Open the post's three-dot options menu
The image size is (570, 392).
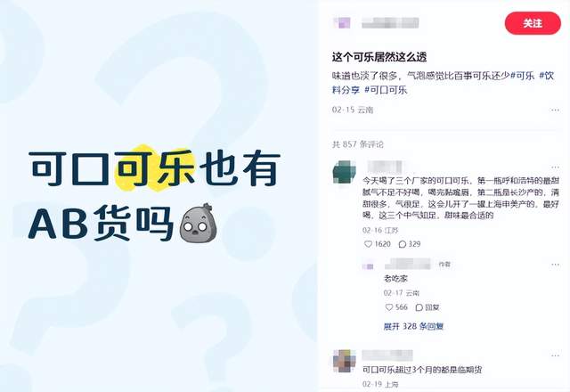[x=554, y=110]
